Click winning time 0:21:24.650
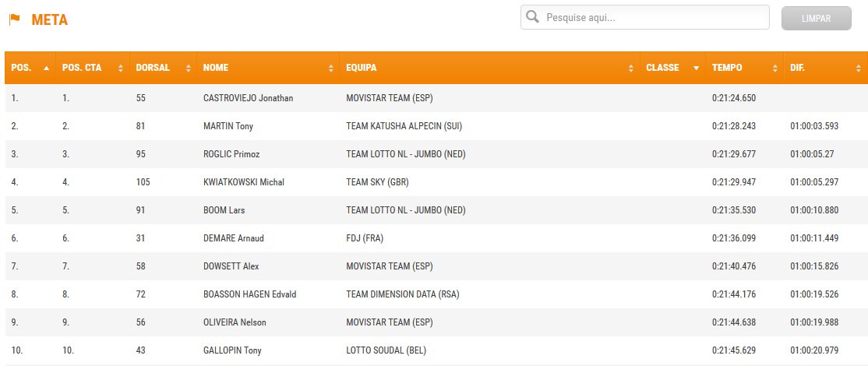 (x=734, y=98)
